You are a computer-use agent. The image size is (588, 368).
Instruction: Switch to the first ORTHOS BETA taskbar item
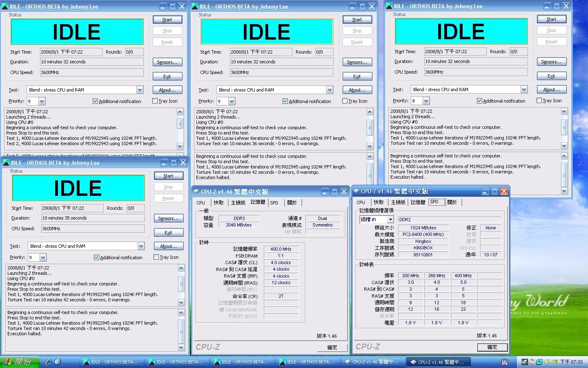[x=110, y=362]
